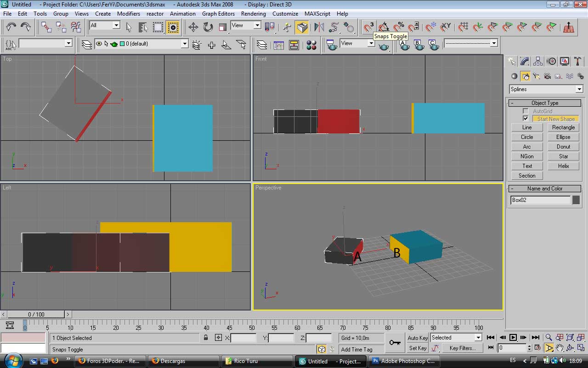Click the render preset A teapot
Viewport: 588px width, 368px height.
404,45
